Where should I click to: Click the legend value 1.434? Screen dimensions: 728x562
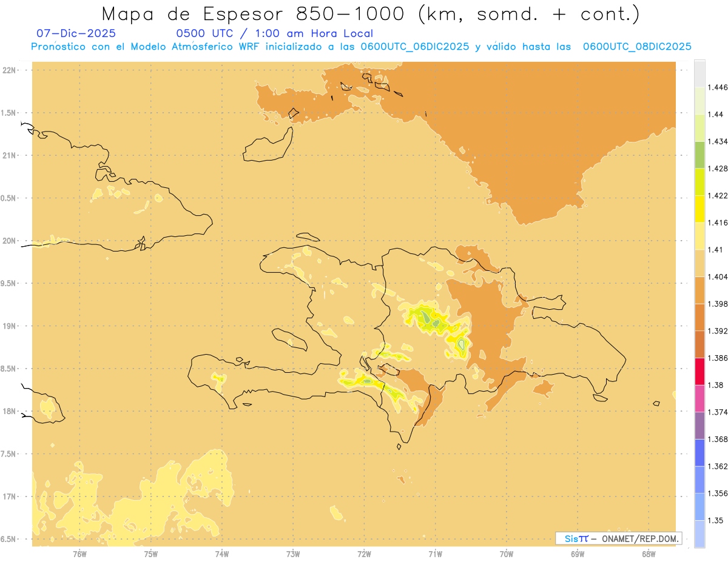(x=716, y=142)
